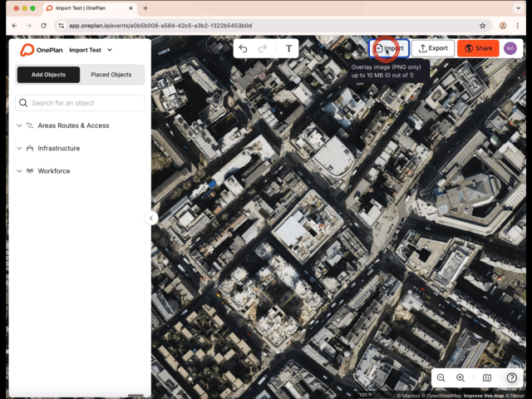532x399 pixels.
Task: Open the Import Test project dropdown
Action: tap(91, 50)
